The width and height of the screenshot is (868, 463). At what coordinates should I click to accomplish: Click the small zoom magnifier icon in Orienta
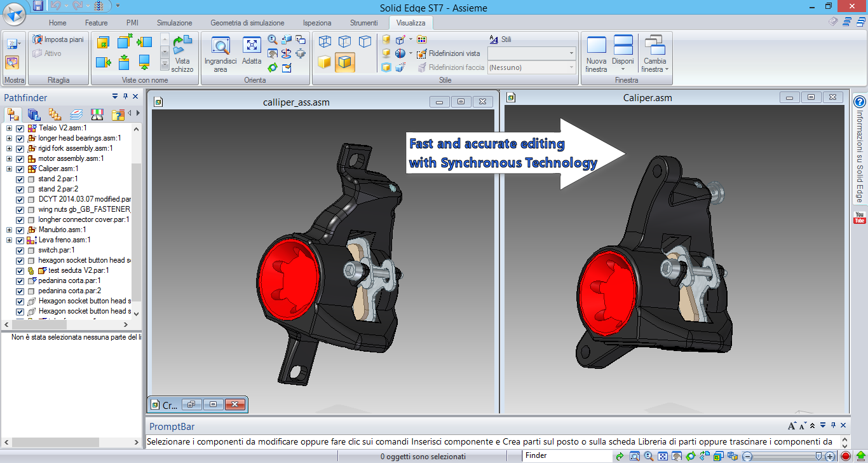coord(273,39)
